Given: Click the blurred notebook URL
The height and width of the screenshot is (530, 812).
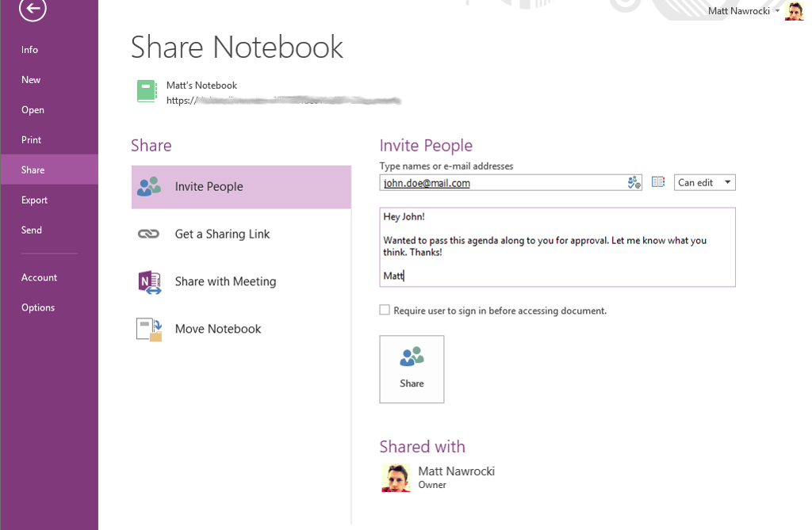Looking at the screenshot, I should [x=284, y=101].
